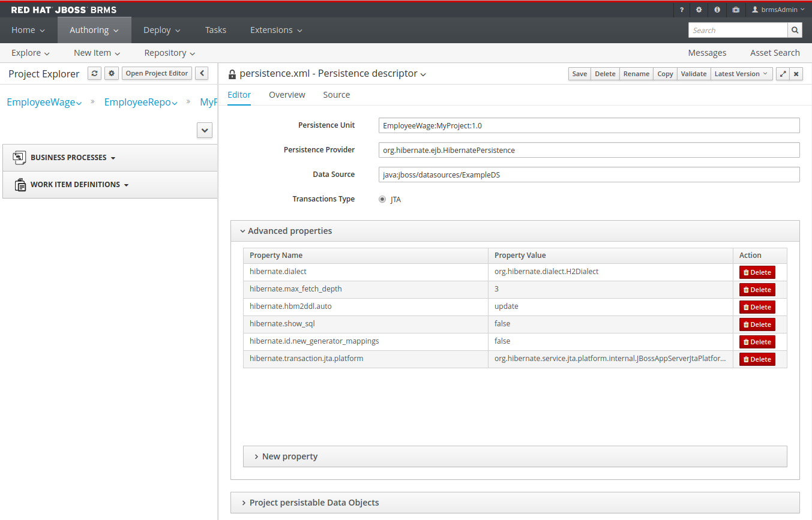Expand Project persistable Data Objects

click(x=515, y=503)
